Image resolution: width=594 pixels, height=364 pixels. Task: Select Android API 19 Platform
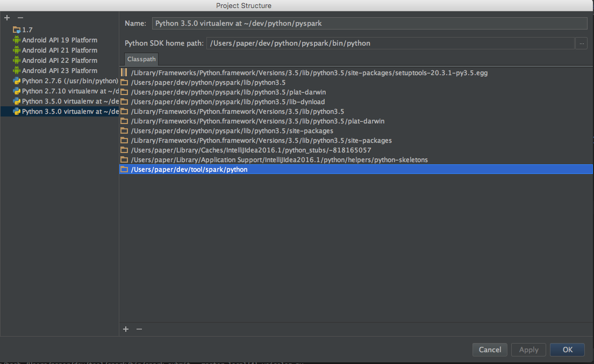(60, 40)
